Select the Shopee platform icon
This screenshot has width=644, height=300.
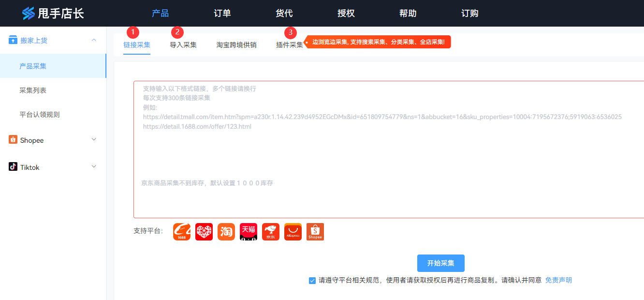click(x=315, y=231)
